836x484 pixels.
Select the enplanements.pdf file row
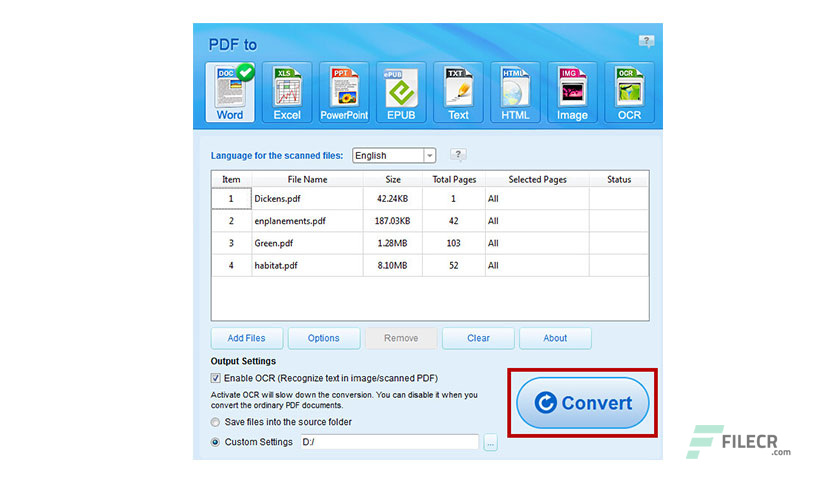[430, 221]
